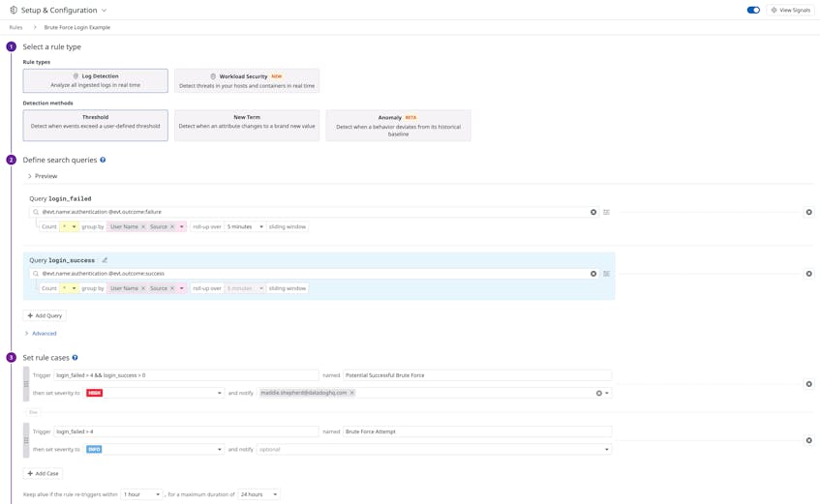Open Count measure dropdown for login_failed

[69, 226]
